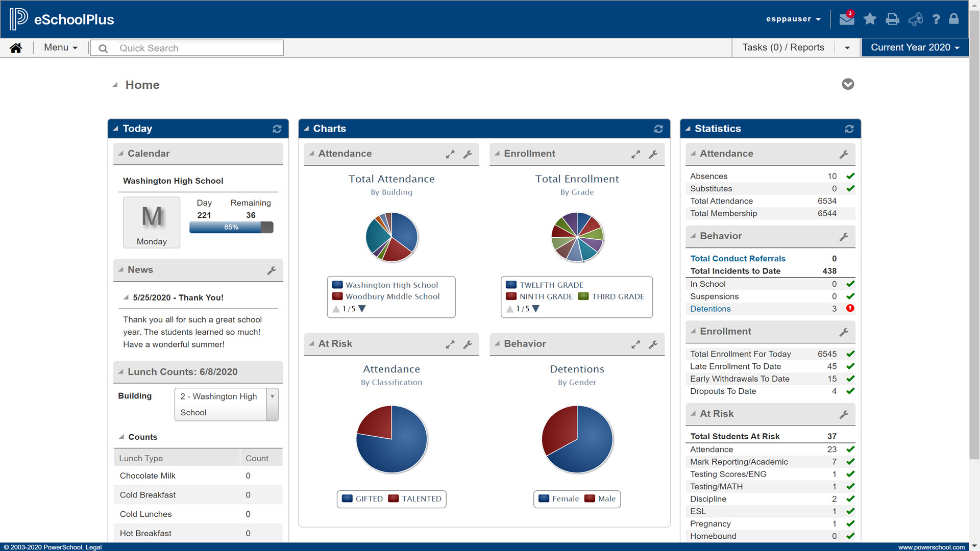
Task: Open the lunch counts Building dropdown
Action: coord(272,396)
